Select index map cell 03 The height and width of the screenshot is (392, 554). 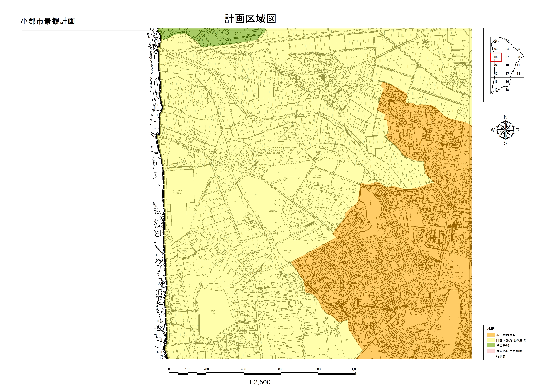pos(496,49)
